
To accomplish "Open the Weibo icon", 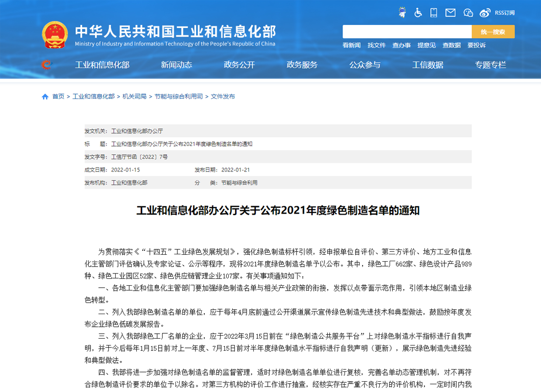I will pos(485,13).
